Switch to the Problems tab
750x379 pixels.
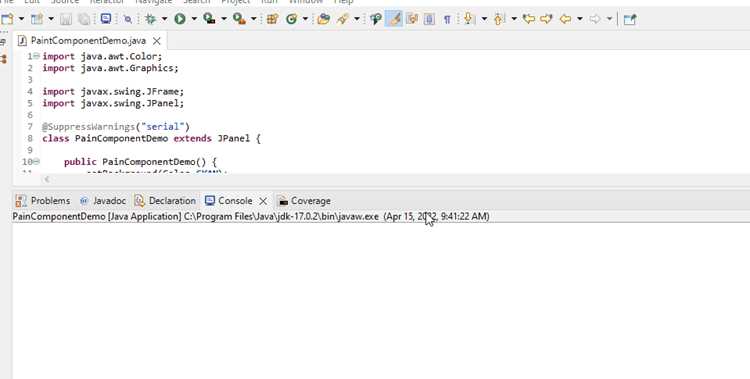pos(43,201)
